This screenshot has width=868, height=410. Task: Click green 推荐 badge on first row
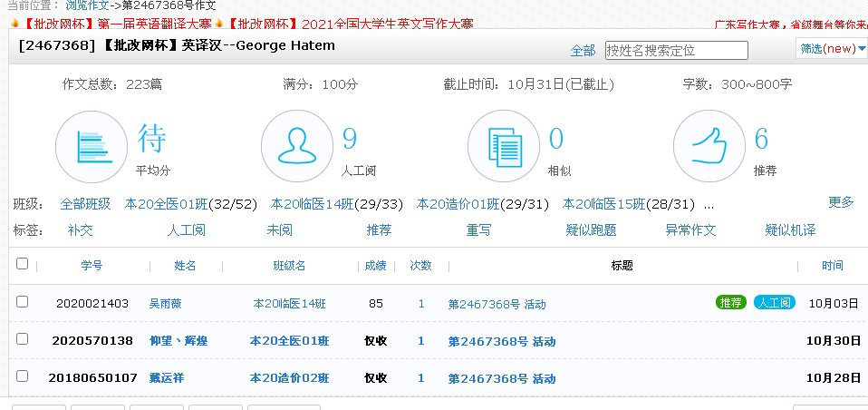(x=730, y=303)
